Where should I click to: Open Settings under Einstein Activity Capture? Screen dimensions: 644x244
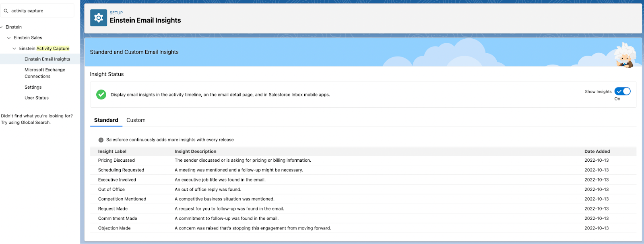point(33,87)
